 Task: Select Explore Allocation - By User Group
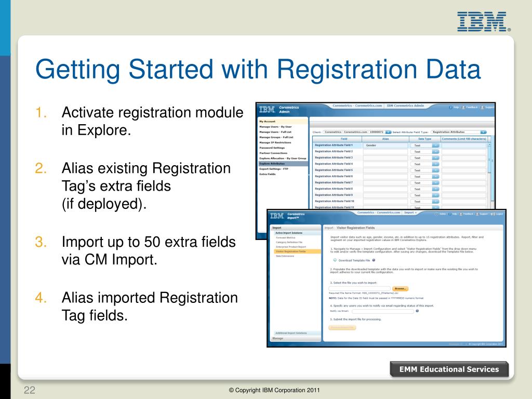point(283,158)
